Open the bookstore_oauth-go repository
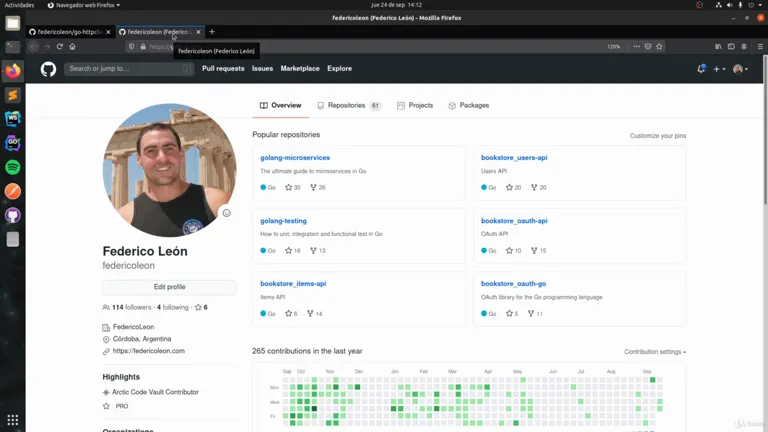768x432 pixels. (513, 284)
